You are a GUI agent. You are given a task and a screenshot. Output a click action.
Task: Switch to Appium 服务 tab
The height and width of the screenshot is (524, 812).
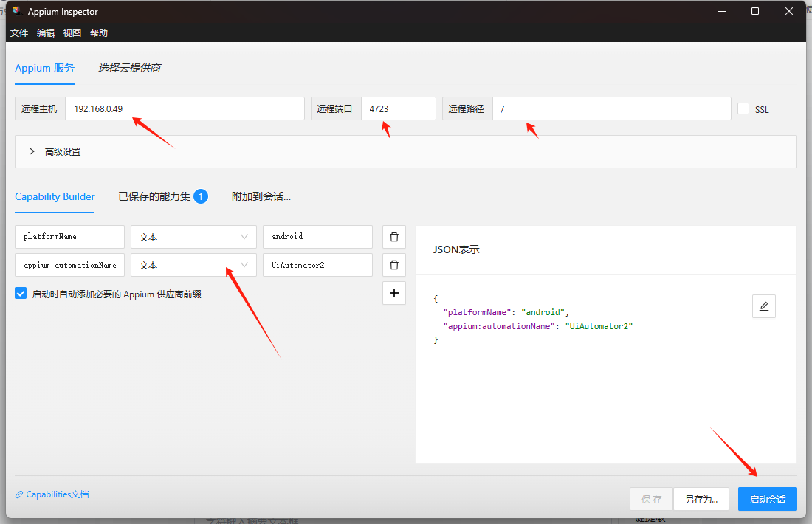tap(44, 69)
